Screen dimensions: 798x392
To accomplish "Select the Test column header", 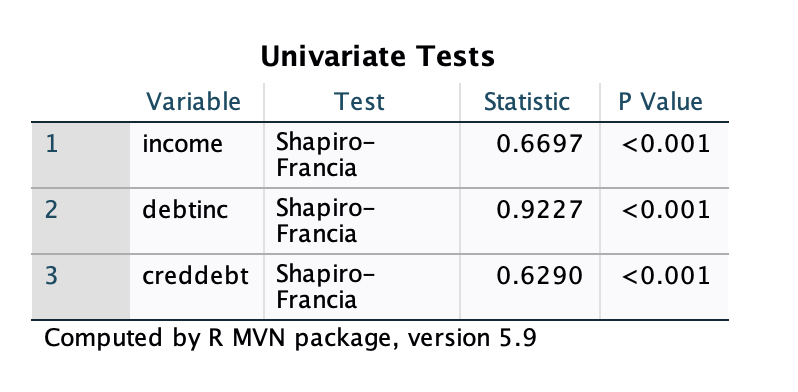I will (359, 102).
